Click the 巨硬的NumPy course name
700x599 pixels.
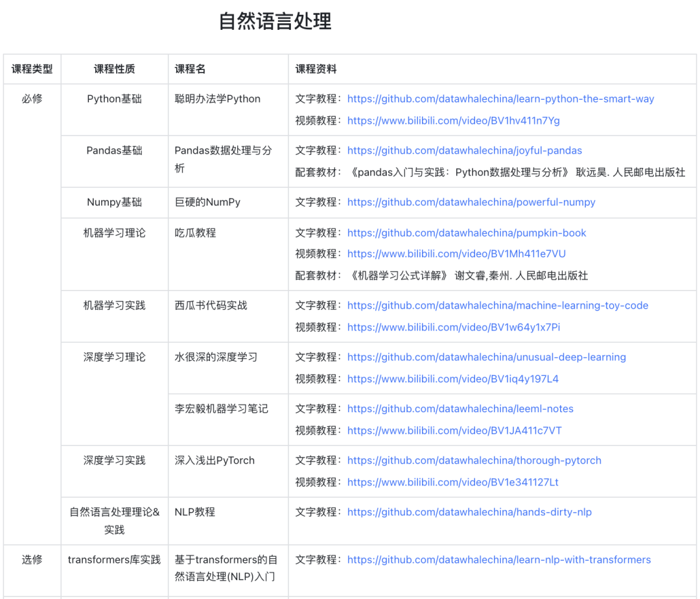207,202
